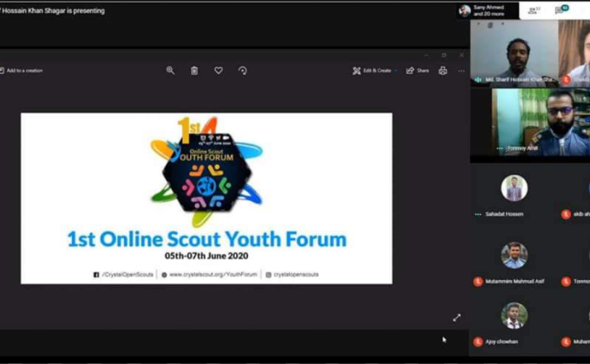Viewport: 590px width, 364px height.
Task: Click the presented 1st Online Scout Youth Forum image
Action: pyautogui.click(x=206, y=198)
